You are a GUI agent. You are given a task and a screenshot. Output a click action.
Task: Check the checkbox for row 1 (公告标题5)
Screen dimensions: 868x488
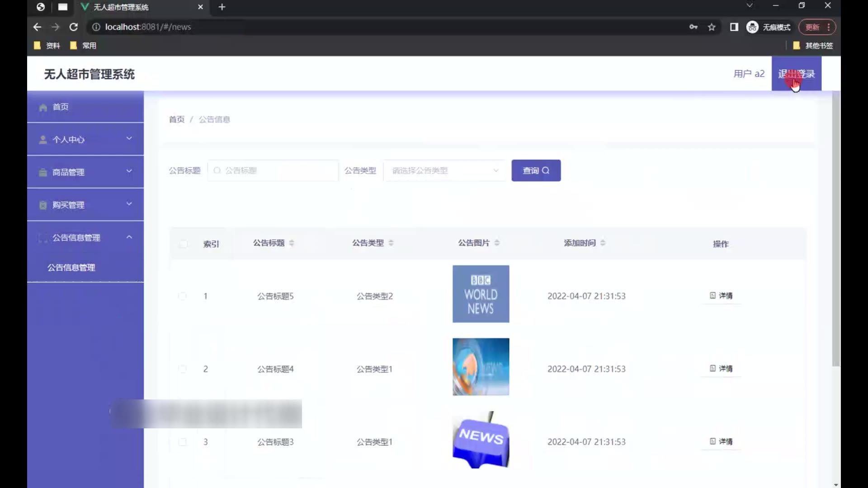click(183, 296)
